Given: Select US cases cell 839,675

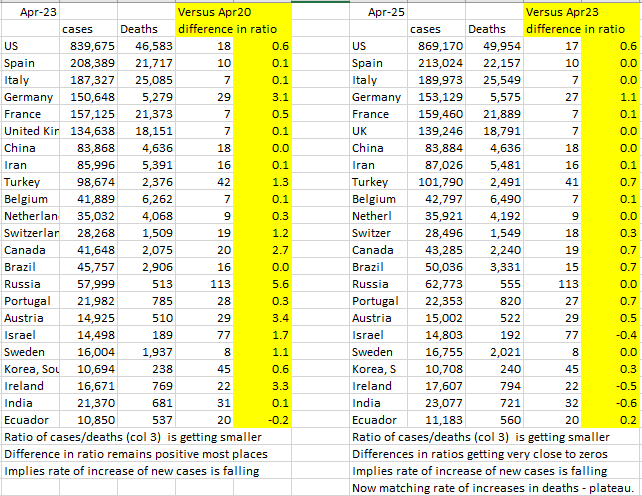Looking at the screenshot, I should pyautogui.click(x=88, y=46).
